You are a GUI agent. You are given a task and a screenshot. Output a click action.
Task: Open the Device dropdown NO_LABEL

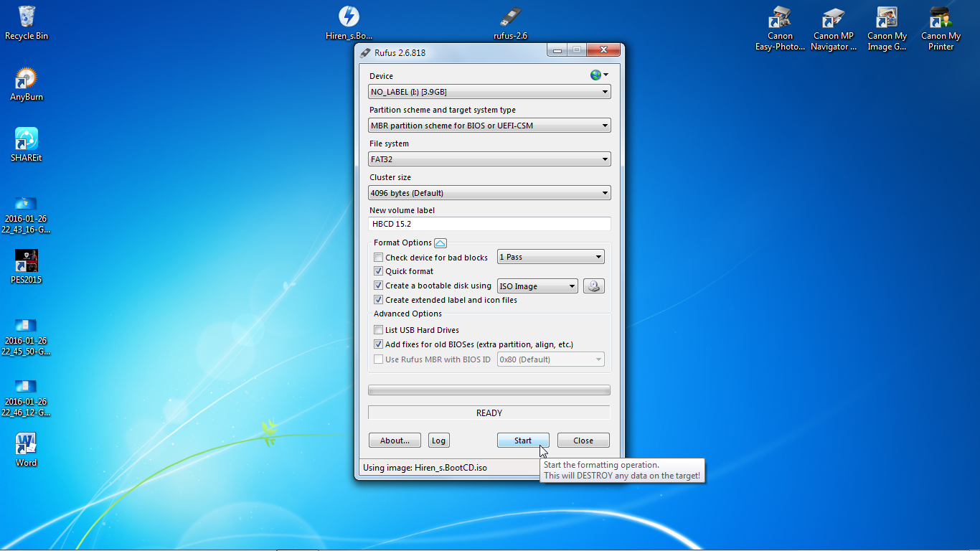pos(489,92)
